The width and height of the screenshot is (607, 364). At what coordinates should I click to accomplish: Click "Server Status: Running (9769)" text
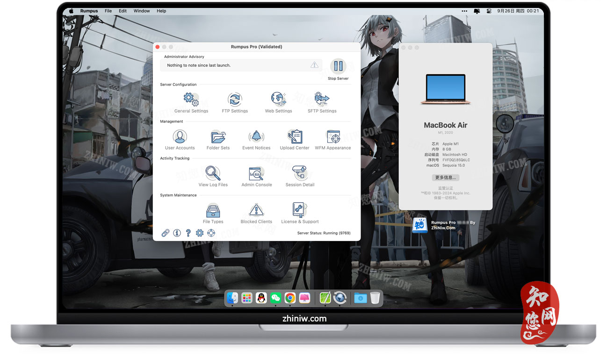(x=324, y=233)
